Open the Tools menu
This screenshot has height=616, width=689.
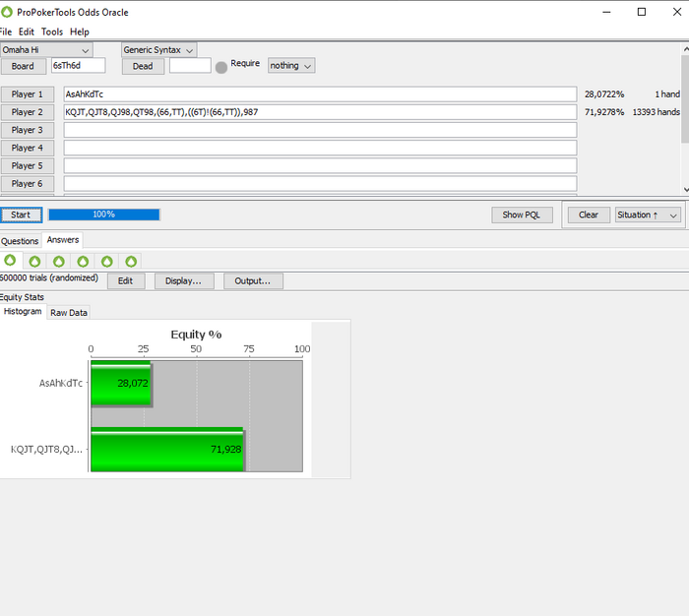tap(52, 31)
